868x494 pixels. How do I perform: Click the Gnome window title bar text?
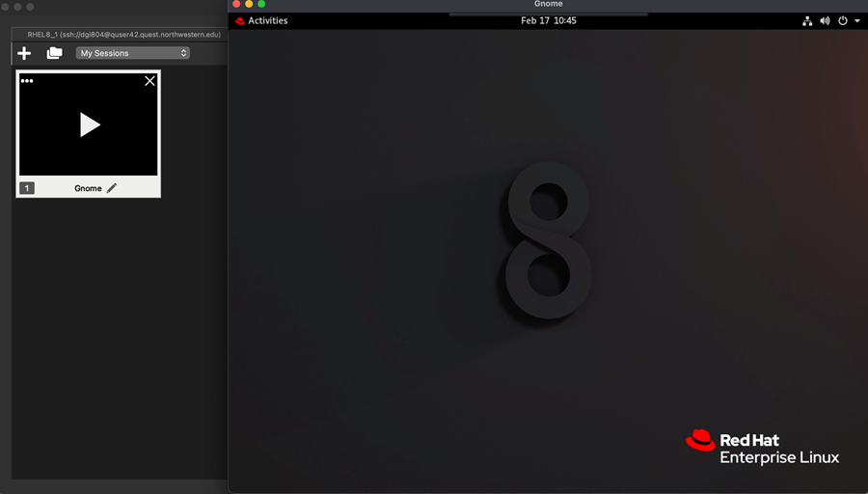click(x=549, y=4)
